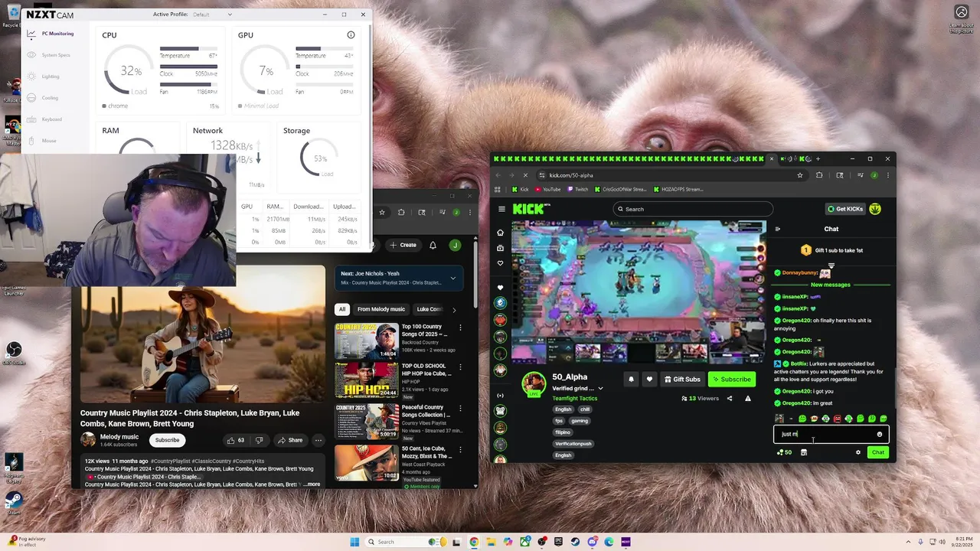Viewport: 980px width, 551px height.
Task: Open 'Top 100 Country Songs Of 2025' thumbnail
Action: [366, 341]
